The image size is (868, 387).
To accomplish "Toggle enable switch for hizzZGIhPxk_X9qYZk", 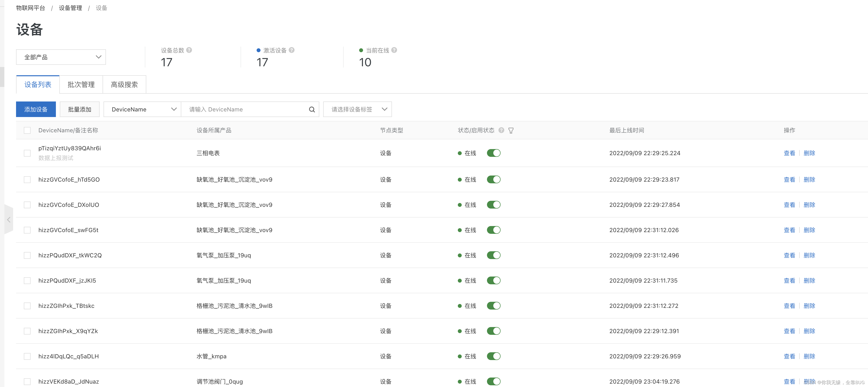I will tap(494, 331).
